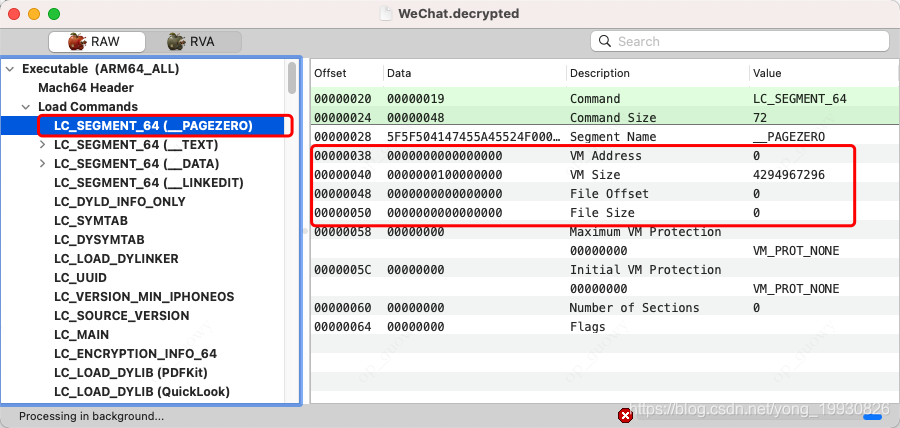Screen dimensions: 900x428
Task: Switch to the RVA view tab
Action: tap(193, 42)
